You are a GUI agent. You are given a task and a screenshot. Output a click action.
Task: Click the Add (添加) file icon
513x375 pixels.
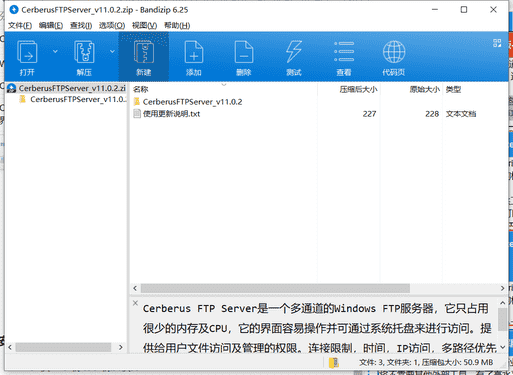click(194, 52)
